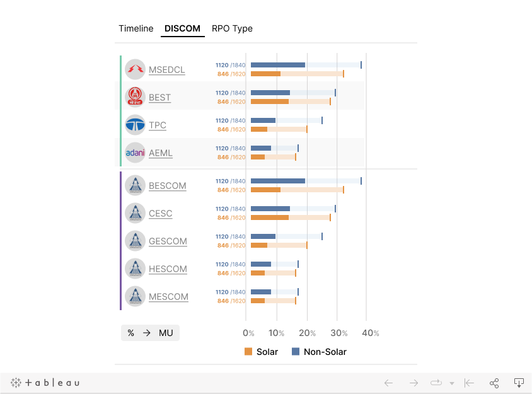Open the BESCOM link

click(168, 186)
